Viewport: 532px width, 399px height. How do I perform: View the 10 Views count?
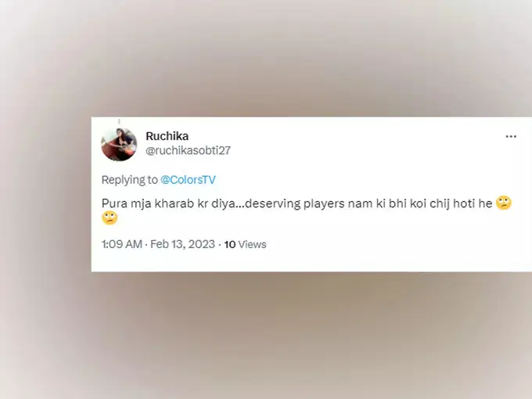point(245,244)
